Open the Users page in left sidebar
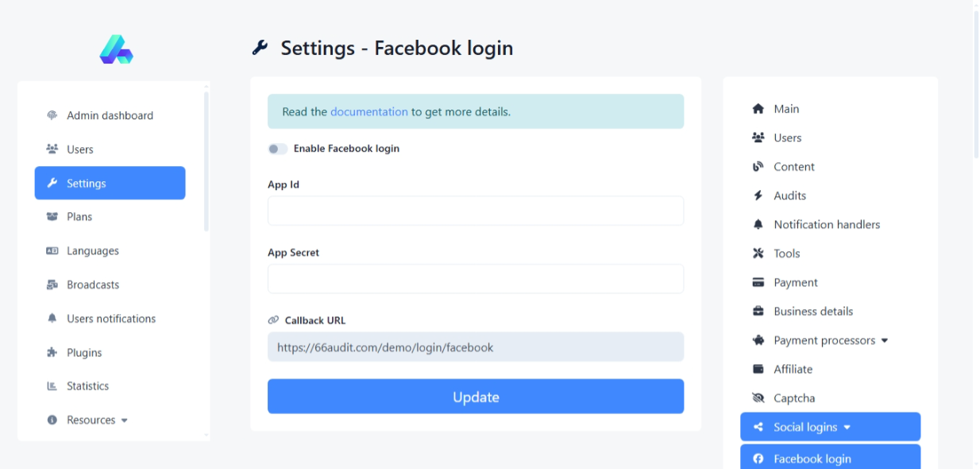 (x=79, y=149)
